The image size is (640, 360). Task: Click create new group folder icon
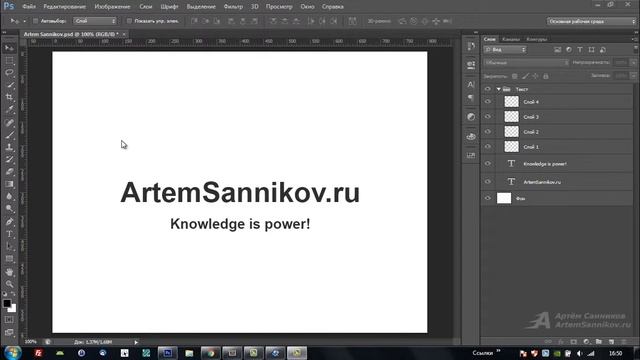point(599,341)
